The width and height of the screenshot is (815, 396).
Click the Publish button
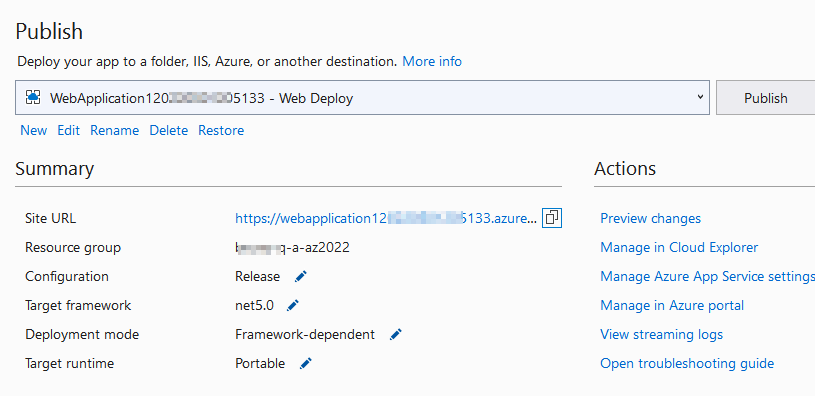click(x=766, y=98)
